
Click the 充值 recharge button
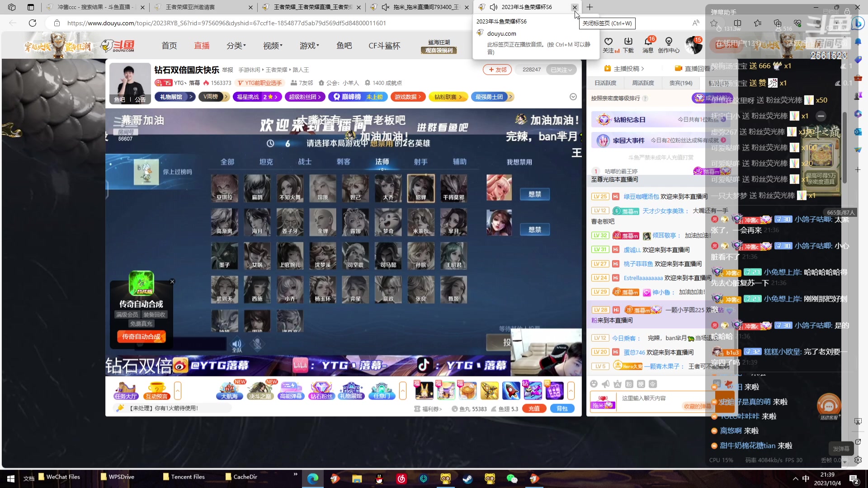click(x=534, y=408)
